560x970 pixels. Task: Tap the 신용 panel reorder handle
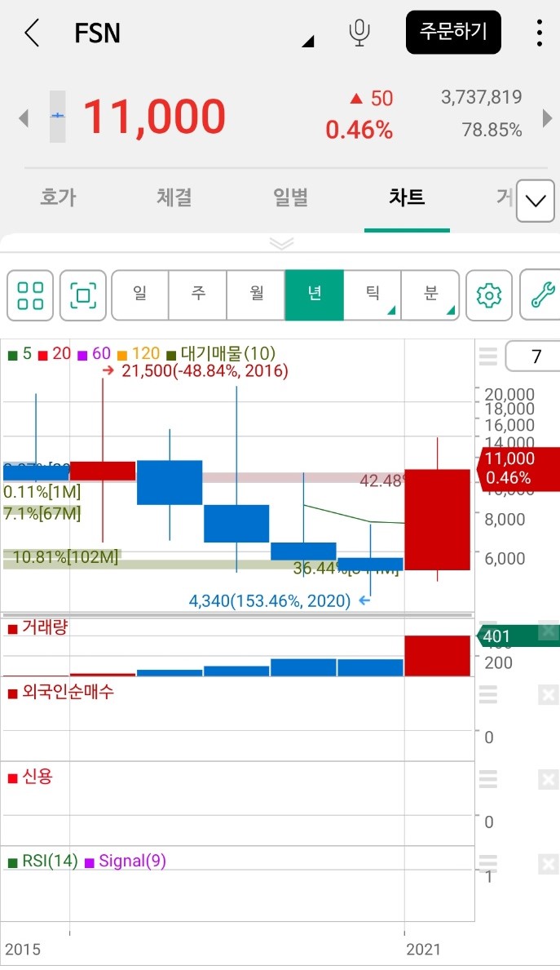point(488,779)
